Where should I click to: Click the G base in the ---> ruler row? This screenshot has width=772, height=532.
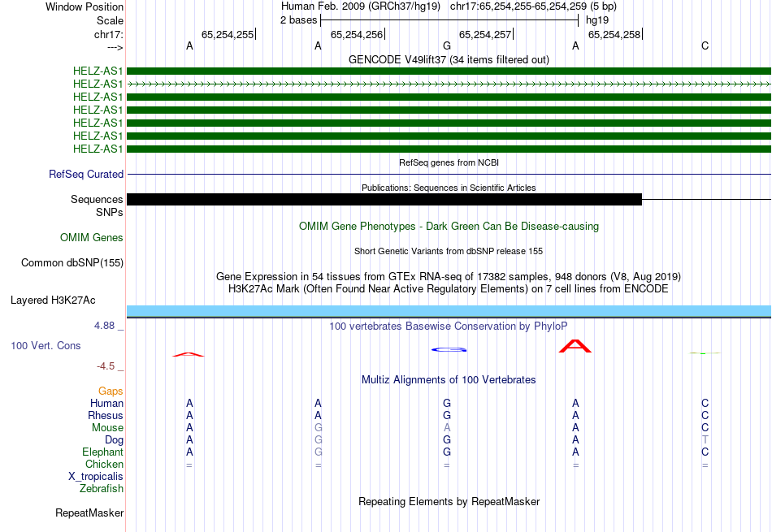tap(447, 45)
